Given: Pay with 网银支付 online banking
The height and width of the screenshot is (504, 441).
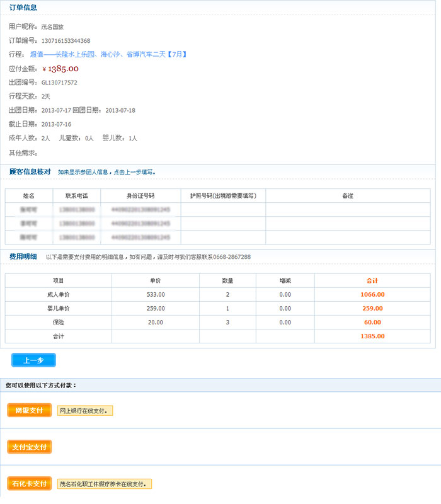Looking at the screenshot, I should 29,410.
